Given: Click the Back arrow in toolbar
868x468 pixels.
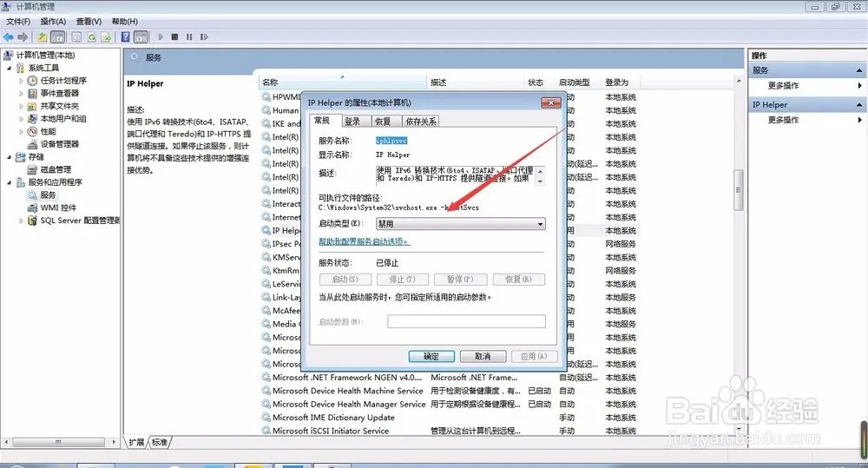Looking at the screenshot, I should 9,37.
